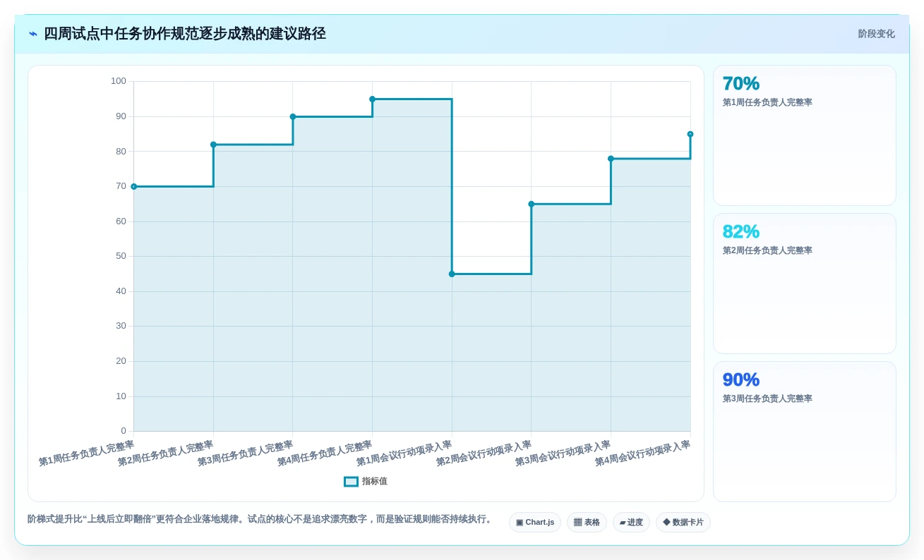The image size is (924, 560).
Task: Click the data point at 第3周任务负责人完整率 (90)
Action: tap(293, 117)
